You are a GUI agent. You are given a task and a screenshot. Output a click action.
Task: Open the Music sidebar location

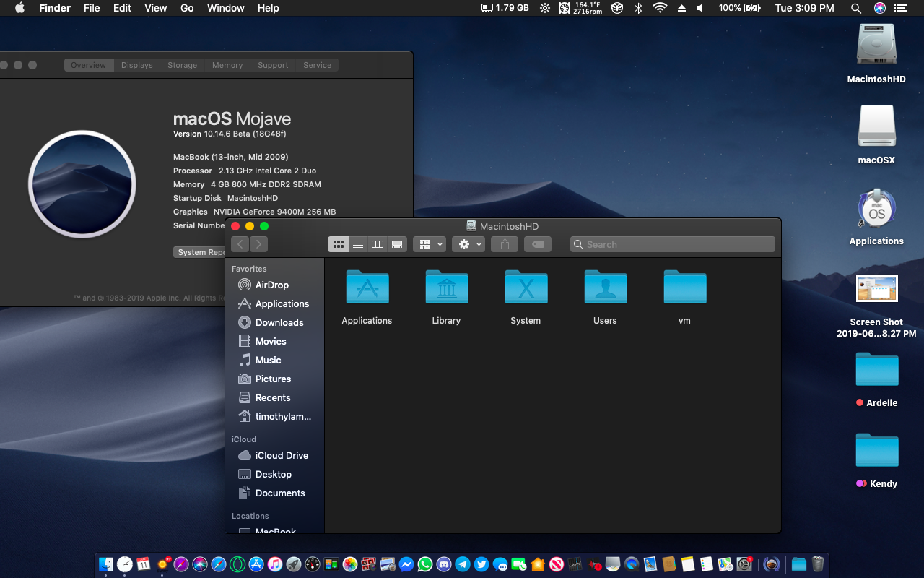pos(260,360)
